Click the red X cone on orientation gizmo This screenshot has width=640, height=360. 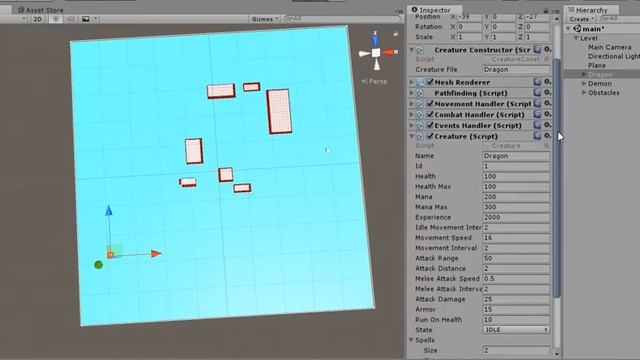(x=389, y=52)
